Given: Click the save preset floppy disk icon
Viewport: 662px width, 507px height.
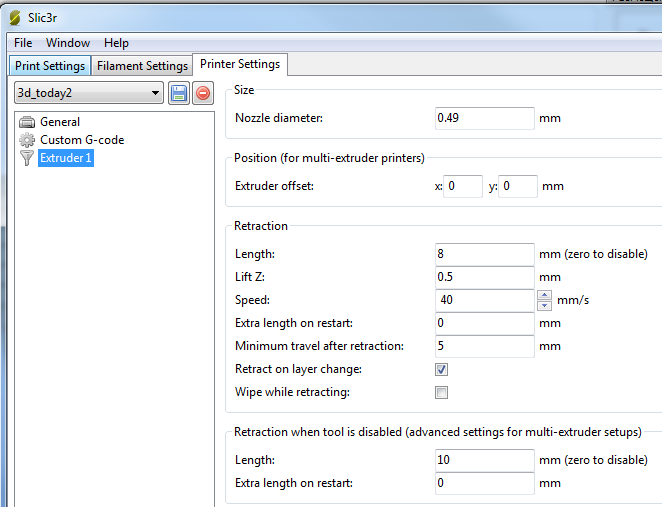Looking at the screenshot, I should point(179,93).
